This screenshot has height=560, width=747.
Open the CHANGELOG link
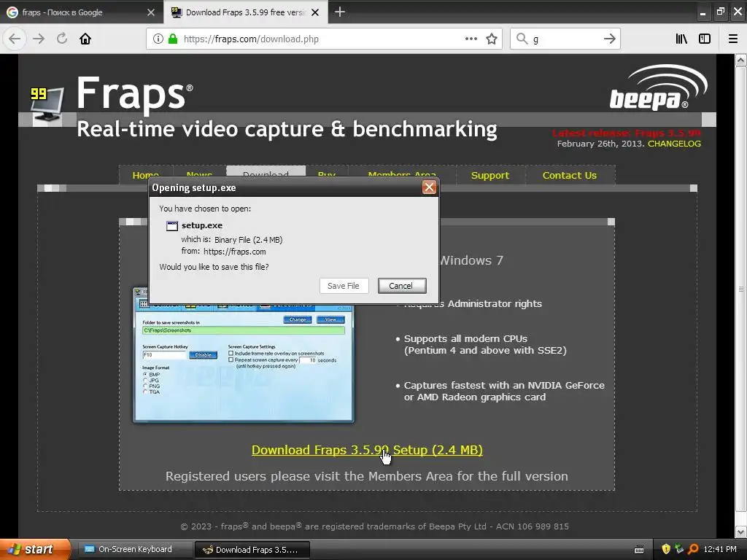coord(674,144)
